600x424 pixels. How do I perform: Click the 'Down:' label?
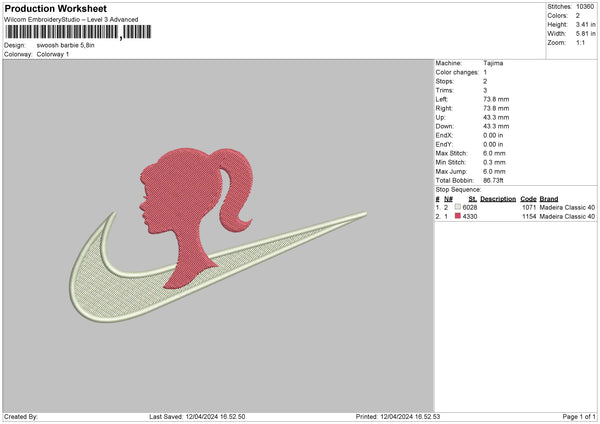tap(445, 126)
